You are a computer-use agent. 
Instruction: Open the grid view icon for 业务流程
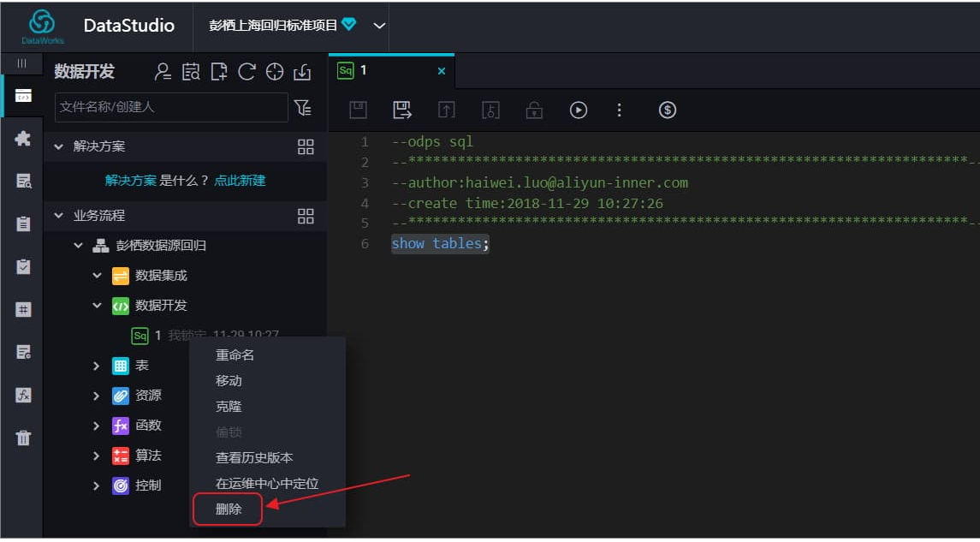(306, 217)
